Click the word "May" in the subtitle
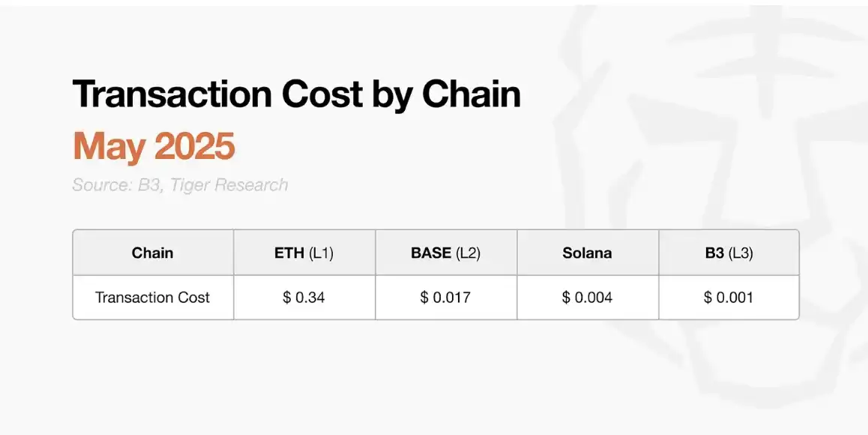Viewport: 868px width, 435px height. 105,146
